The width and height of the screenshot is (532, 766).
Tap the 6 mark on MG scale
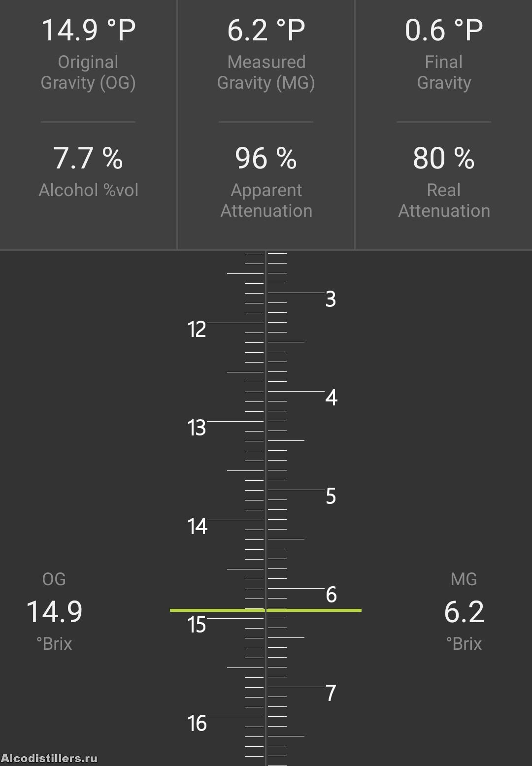pos(331,595)
